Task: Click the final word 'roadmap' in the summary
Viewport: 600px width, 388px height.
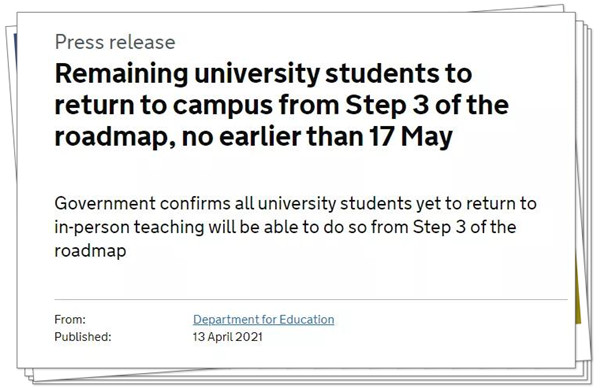Action: (90, 251)
